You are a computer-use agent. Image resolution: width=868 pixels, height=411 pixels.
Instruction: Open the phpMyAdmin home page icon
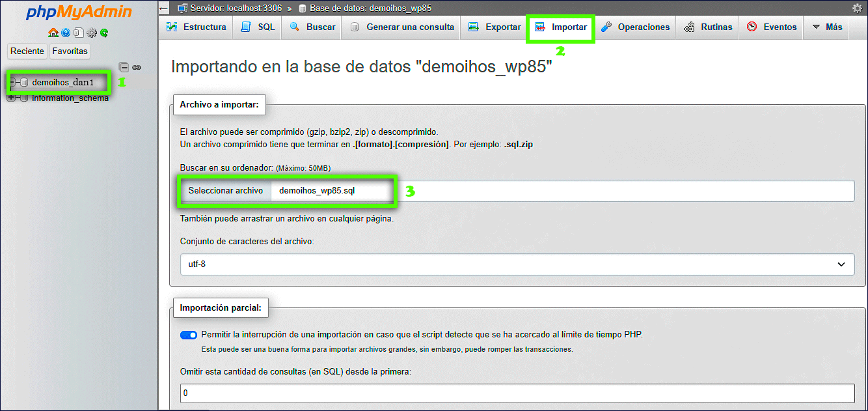tap(53, 33)
